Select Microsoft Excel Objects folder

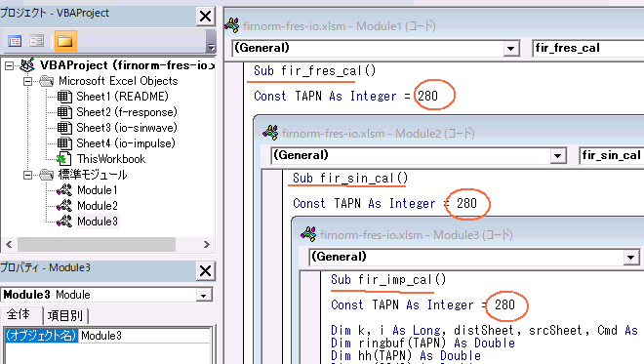[118, 81]
